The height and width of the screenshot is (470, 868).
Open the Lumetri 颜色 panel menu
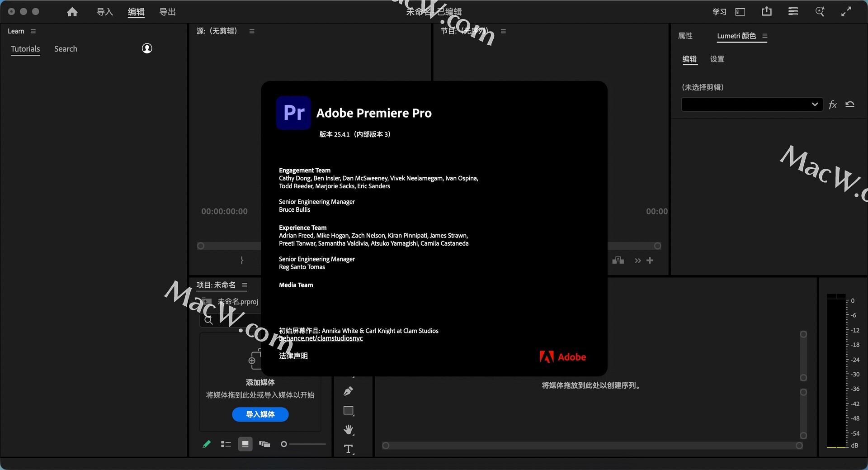[765, 36]
